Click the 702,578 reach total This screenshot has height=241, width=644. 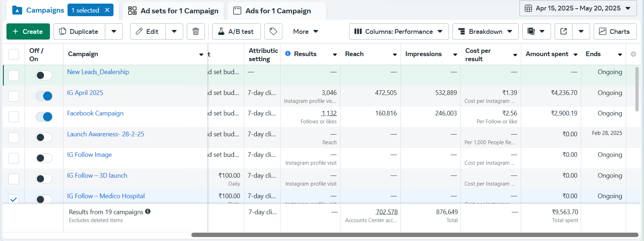[x=386, y=212]
